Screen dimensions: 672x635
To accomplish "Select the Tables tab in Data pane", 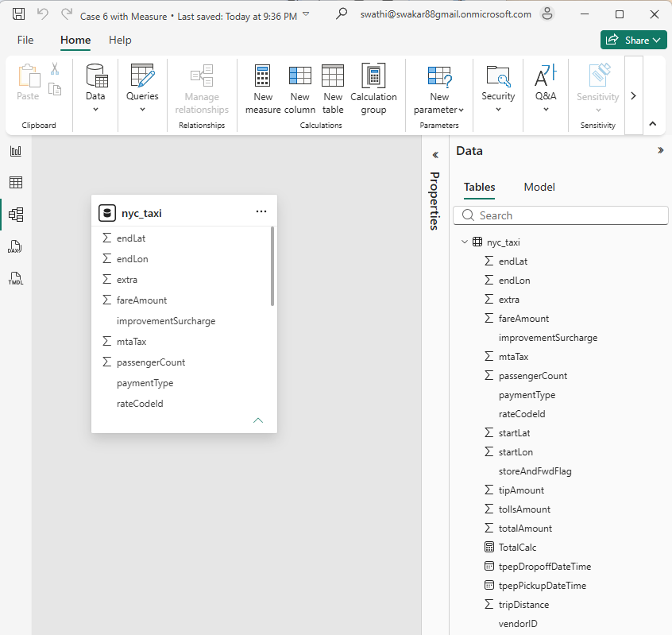I will [x=479, y=188].
